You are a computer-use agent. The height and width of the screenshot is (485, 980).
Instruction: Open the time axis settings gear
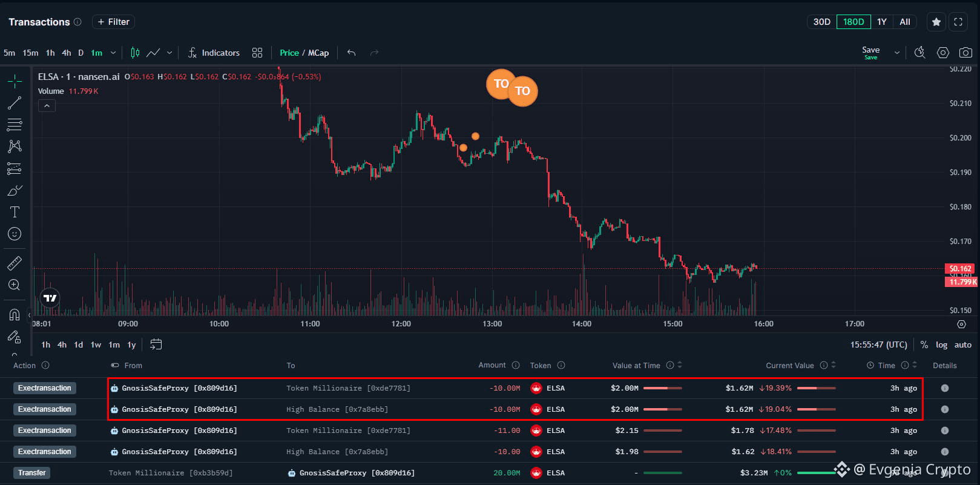pyautogui.click(x=961, y=324)
